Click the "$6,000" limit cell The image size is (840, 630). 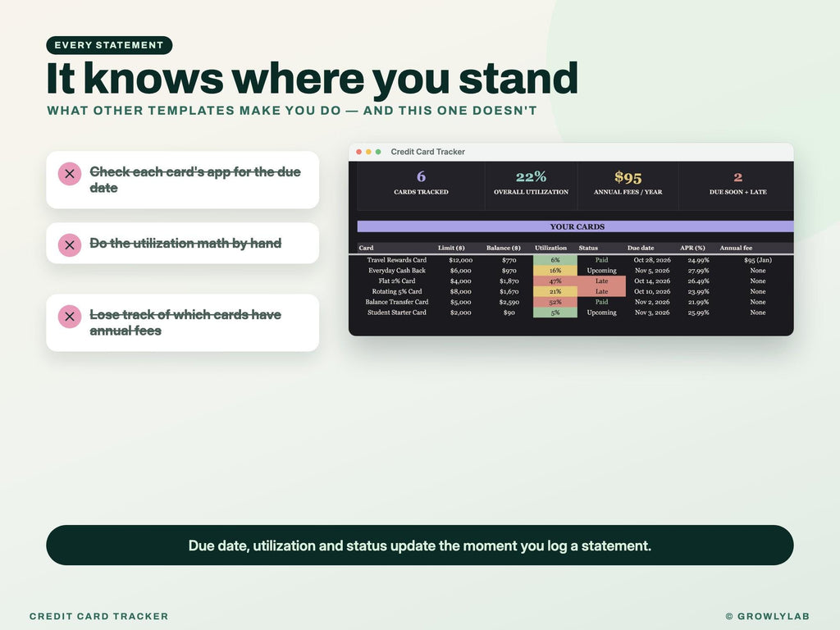click(461, 271)
